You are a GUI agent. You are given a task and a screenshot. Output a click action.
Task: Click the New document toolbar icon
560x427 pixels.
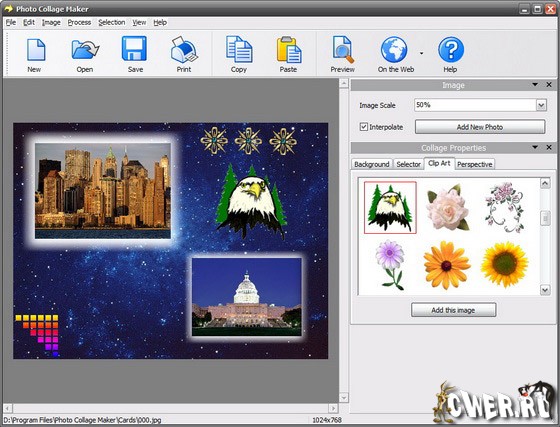(36, 50)
